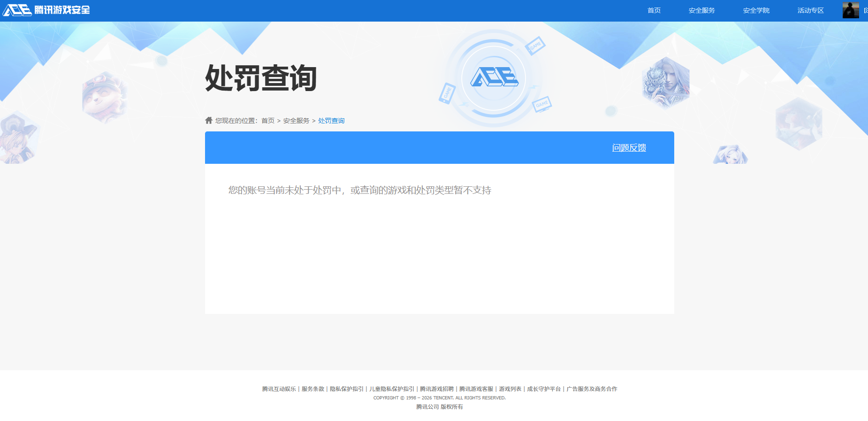Click the 腾讯互动娱乐 footer link
The width and height of the screenshot is (868, 421).
279,389
